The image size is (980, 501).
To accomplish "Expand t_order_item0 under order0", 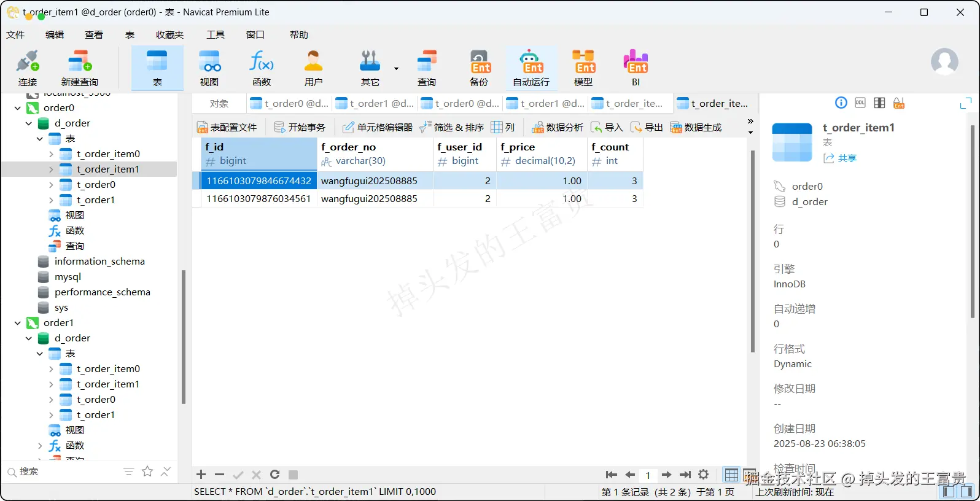I will click(51, 154).
